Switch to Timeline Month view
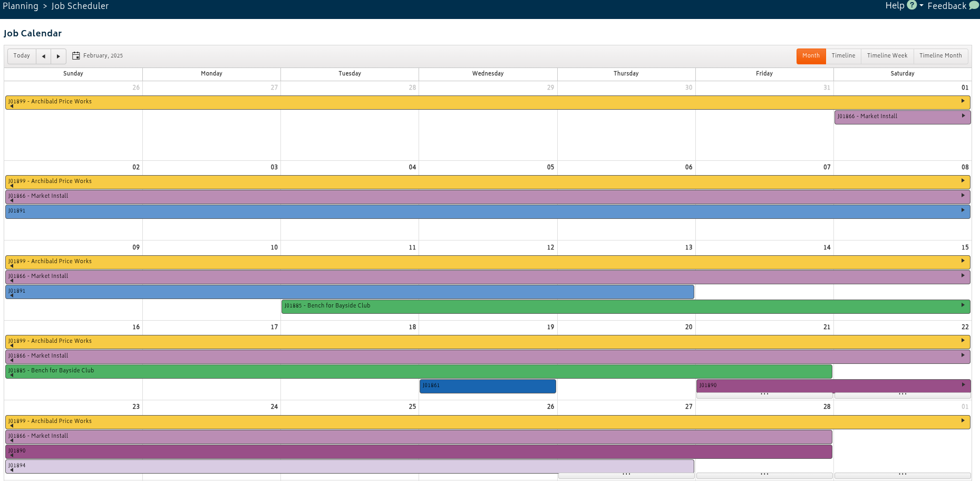This screenshot has width=980, height=481. [940, 56]
